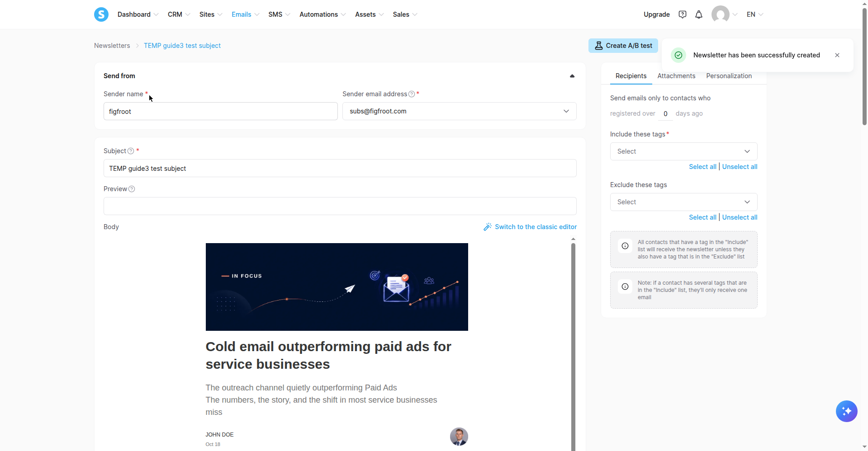868x451 pixels.
Task: Click Sender email address help icon
Action: 412,94
